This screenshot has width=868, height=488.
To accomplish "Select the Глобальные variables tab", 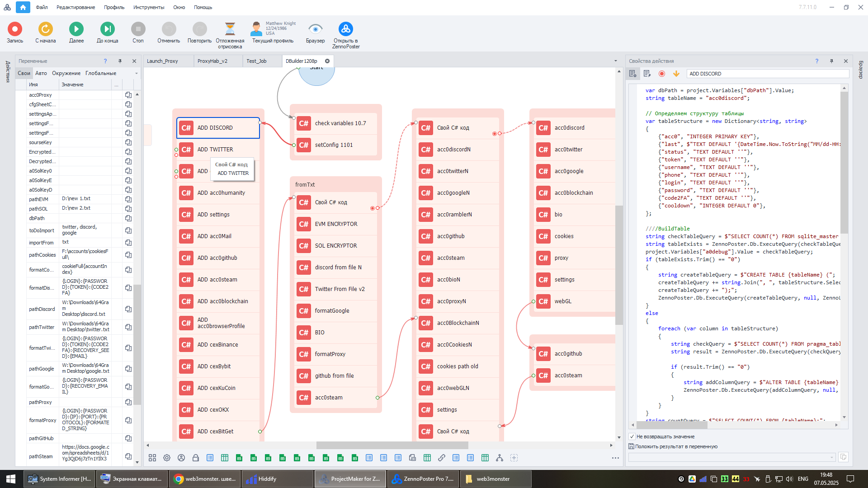I will click(x=101, y=73).
